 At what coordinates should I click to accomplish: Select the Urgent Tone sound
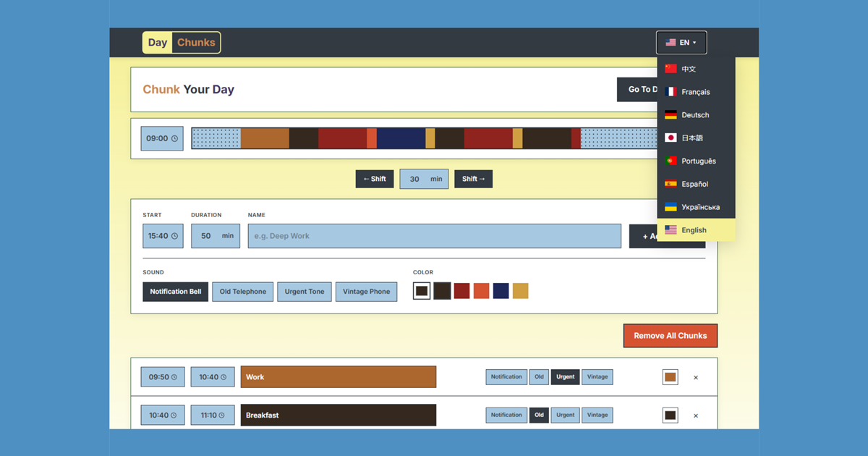click(305, 292)
